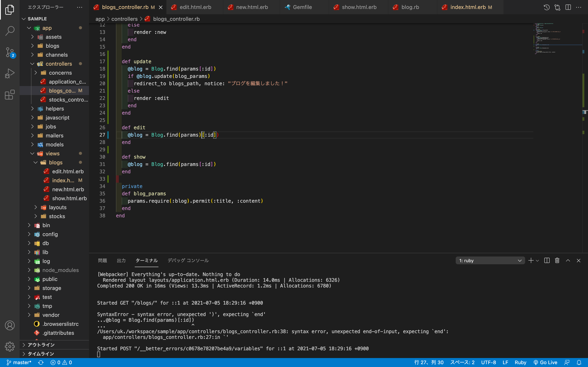588x367 pixels.
Task: Open the '1: ruby' terminal dropdown
Action: [490, 260]
